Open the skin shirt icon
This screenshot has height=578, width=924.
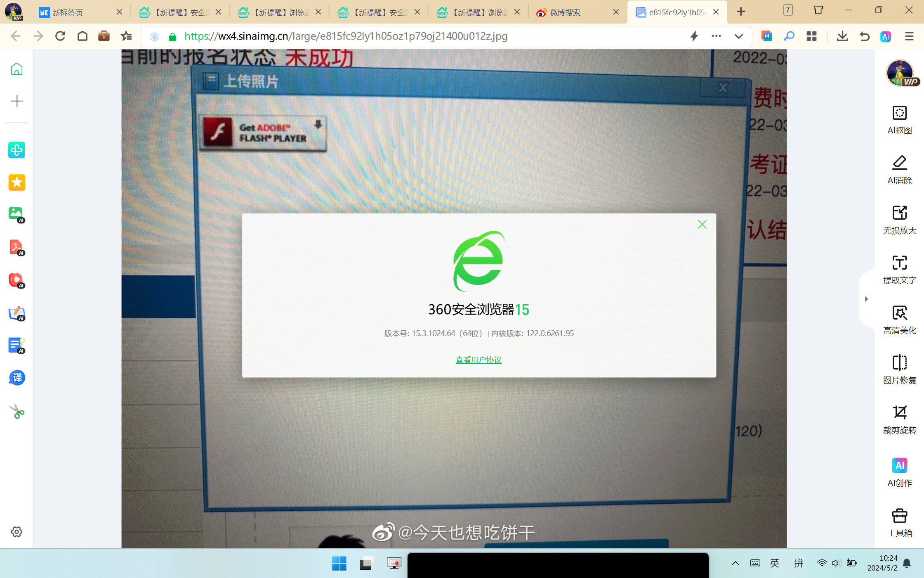click(818, 10)
